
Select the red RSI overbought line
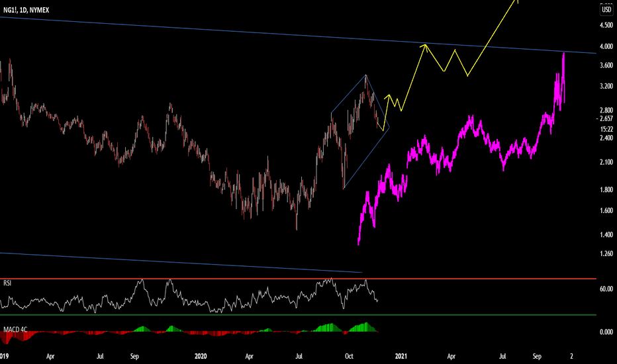click(x=298, y=279)
